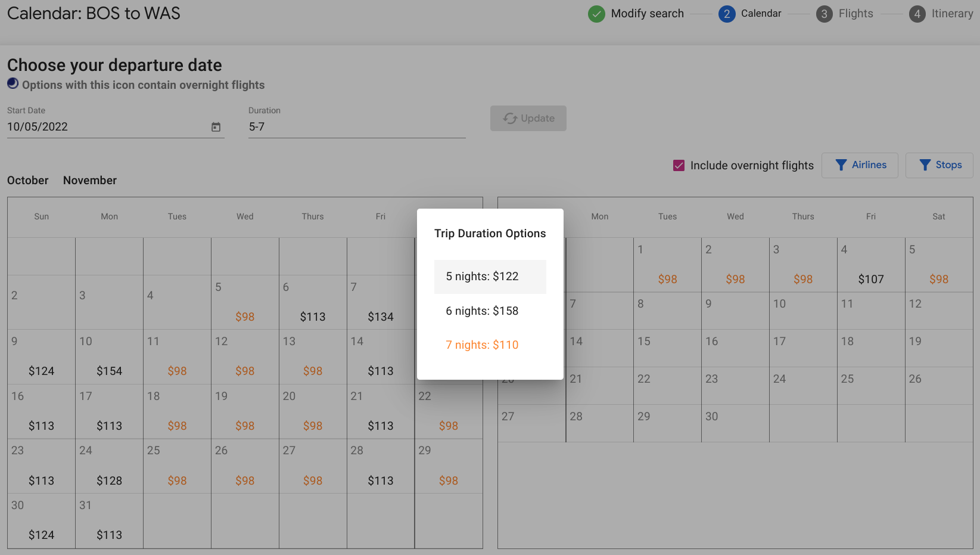Click the Itinerary step circle icon
The height and width of the screenshot is (555, 980).
[917, 14]
